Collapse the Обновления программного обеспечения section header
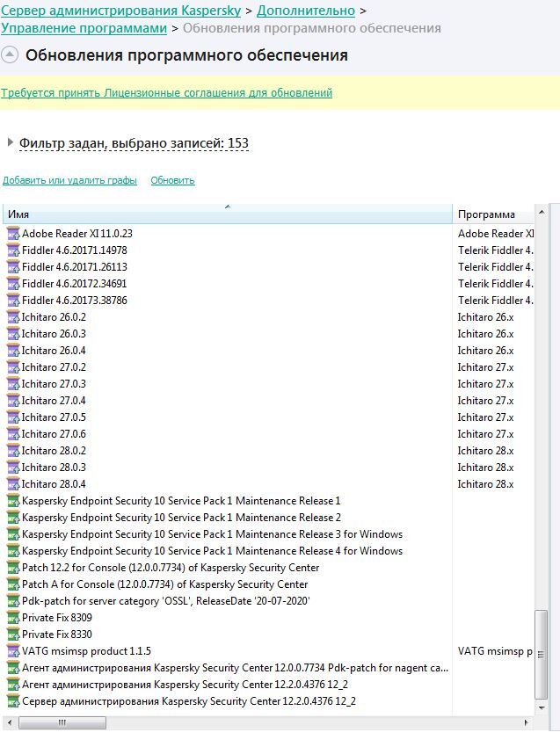Screen dimensions: 560x747 tap(10, 54)
